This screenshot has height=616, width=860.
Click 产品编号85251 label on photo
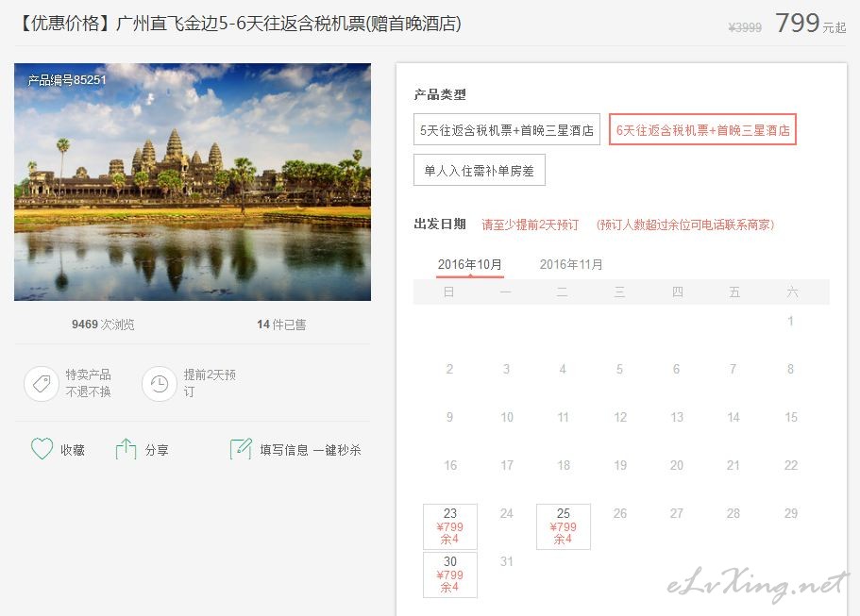67,80
